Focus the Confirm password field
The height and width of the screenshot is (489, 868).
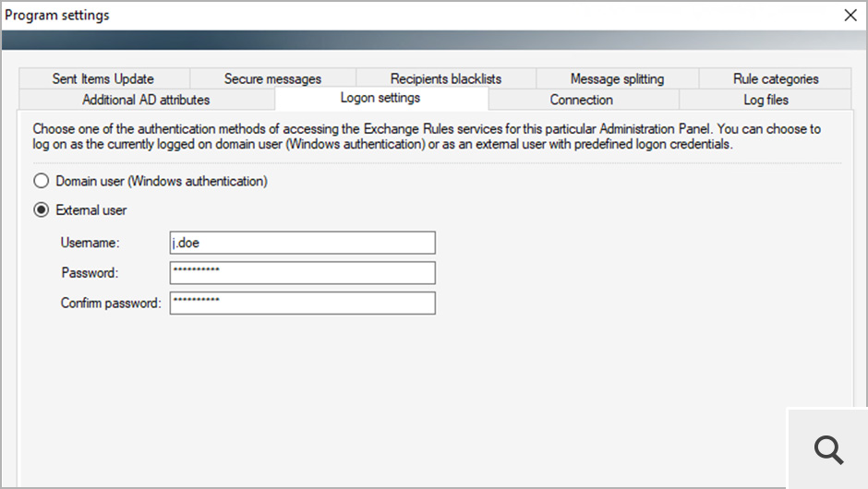tap(302, 304)
